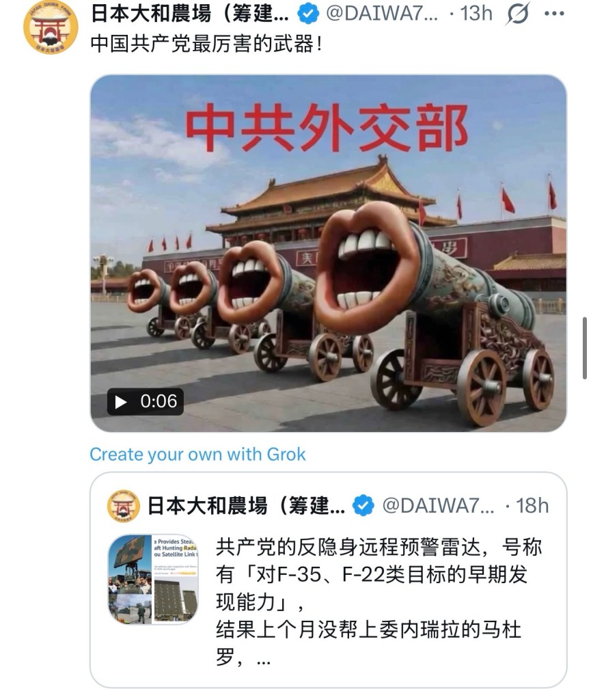591x700 pixels.
Task: Open the 日本大和農場 display name on main post
Action: pyautogui.click(x=189, y=14)
